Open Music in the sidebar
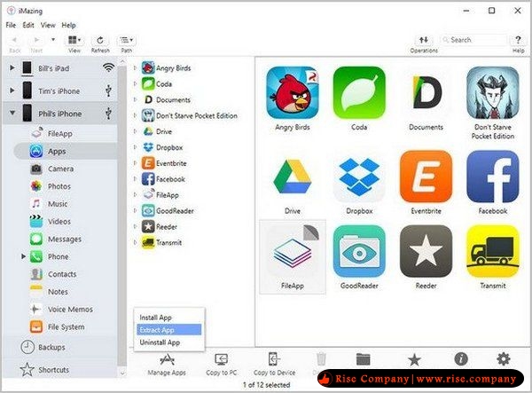The width and height of the screenshot is (532, 393). (58, 204)
